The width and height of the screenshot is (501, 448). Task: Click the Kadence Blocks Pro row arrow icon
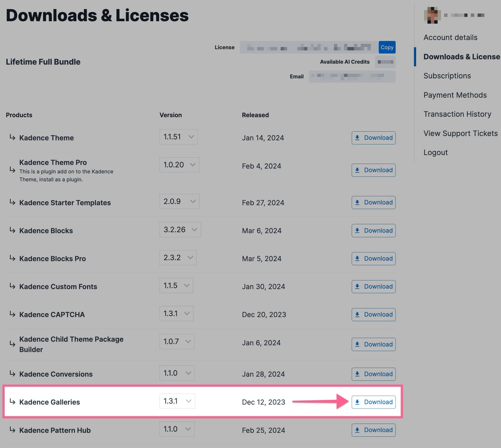(12, 258)
